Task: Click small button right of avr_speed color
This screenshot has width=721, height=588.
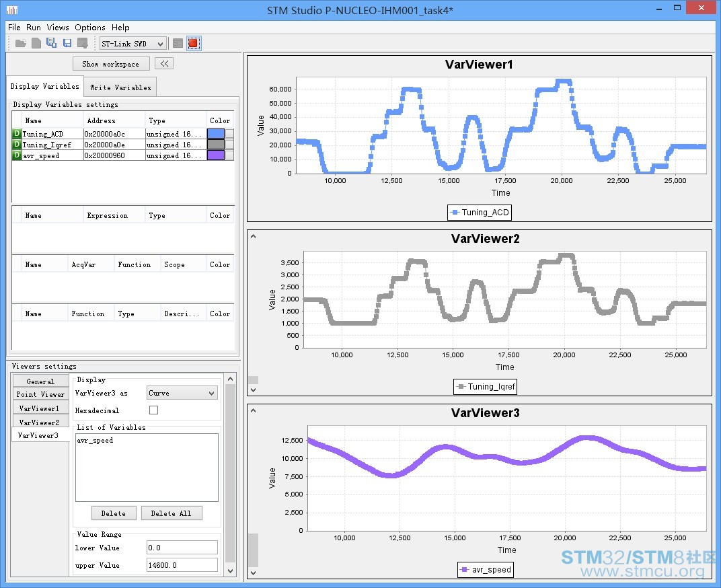Action: 229,155
